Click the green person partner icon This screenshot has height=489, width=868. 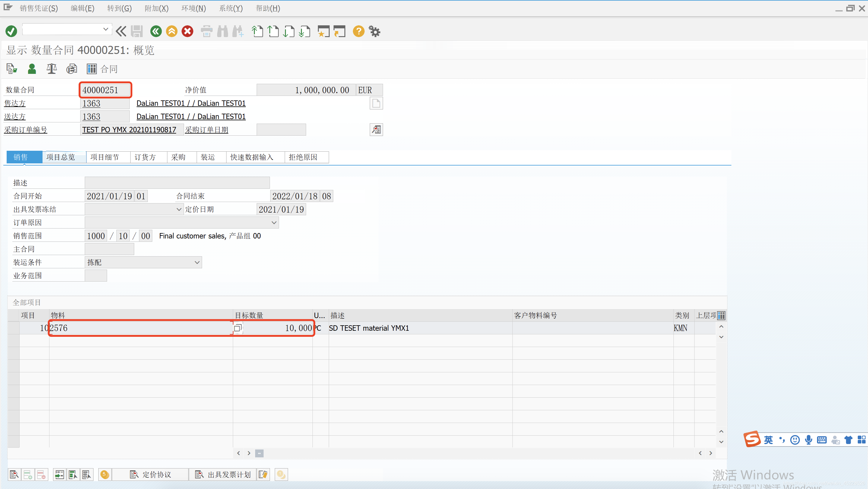pos(32,69)
